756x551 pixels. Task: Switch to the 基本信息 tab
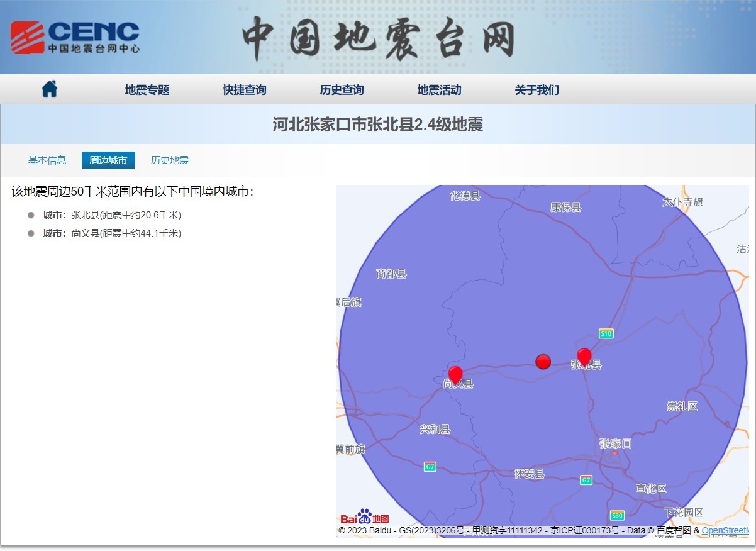click(x=47, y=160)
